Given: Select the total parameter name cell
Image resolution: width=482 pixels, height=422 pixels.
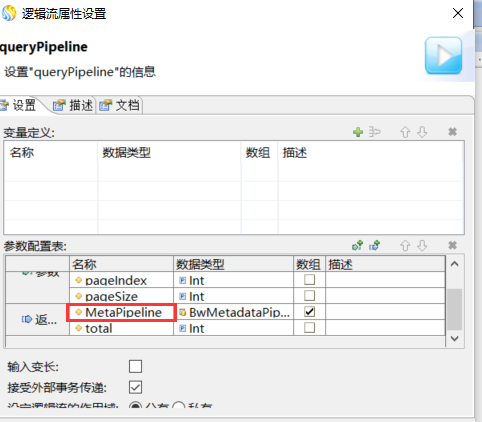Looking at the screenshot, I should point(121,328).
